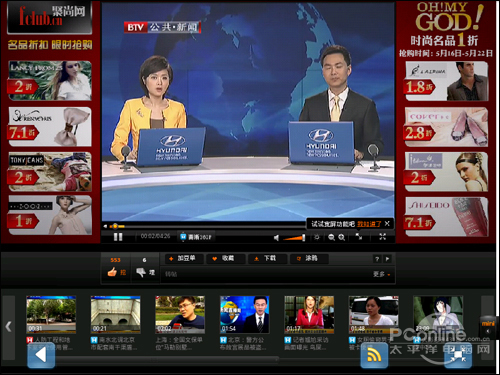The image size is (500, 375).
Task: Click the orange RSS feed icon
Action: 374,356
